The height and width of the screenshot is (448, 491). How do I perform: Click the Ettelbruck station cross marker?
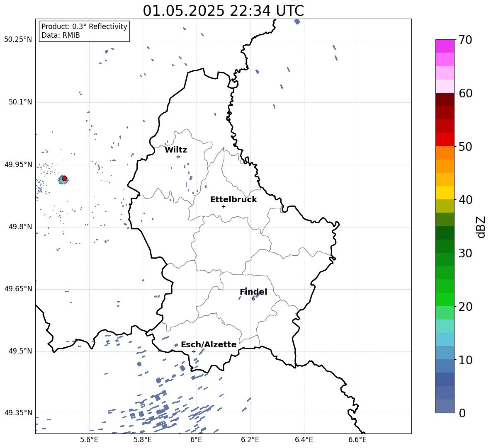[x=224, y=206]
